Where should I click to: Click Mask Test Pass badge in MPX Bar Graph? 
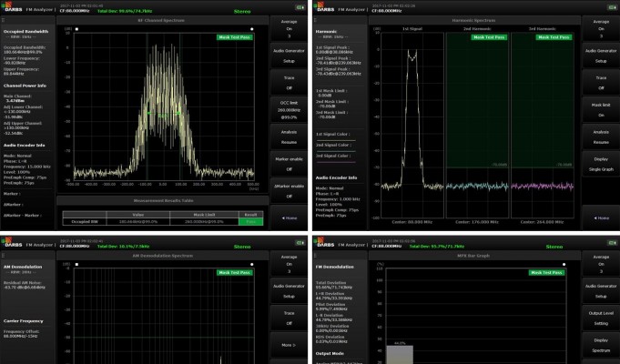[x=546, y=273]
